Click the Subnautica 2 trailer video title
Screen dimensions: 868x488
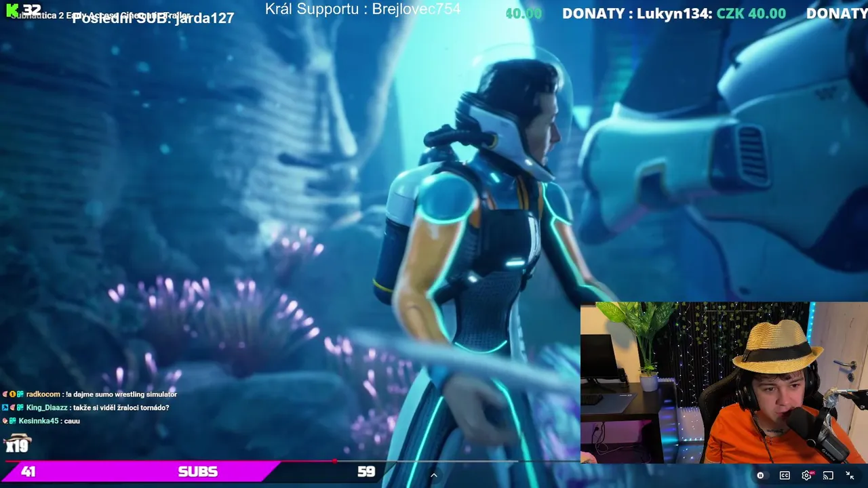(x=100, y=15)
